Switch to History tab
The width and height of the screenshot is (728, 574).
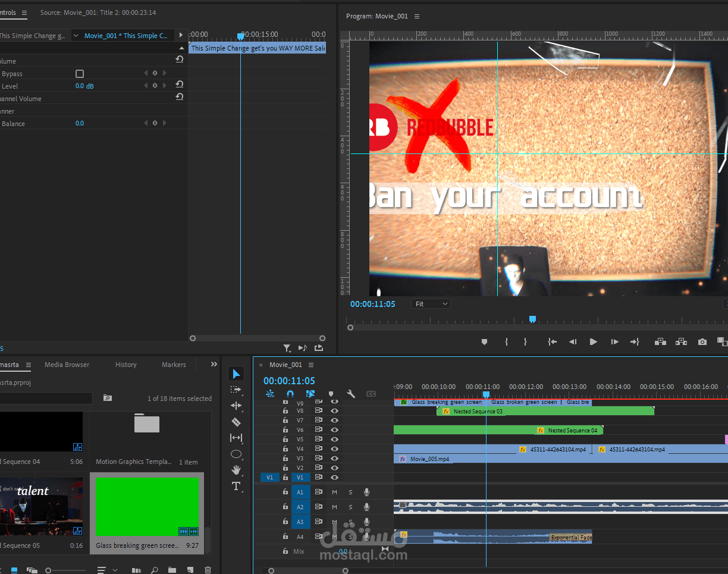coord(125,365)
